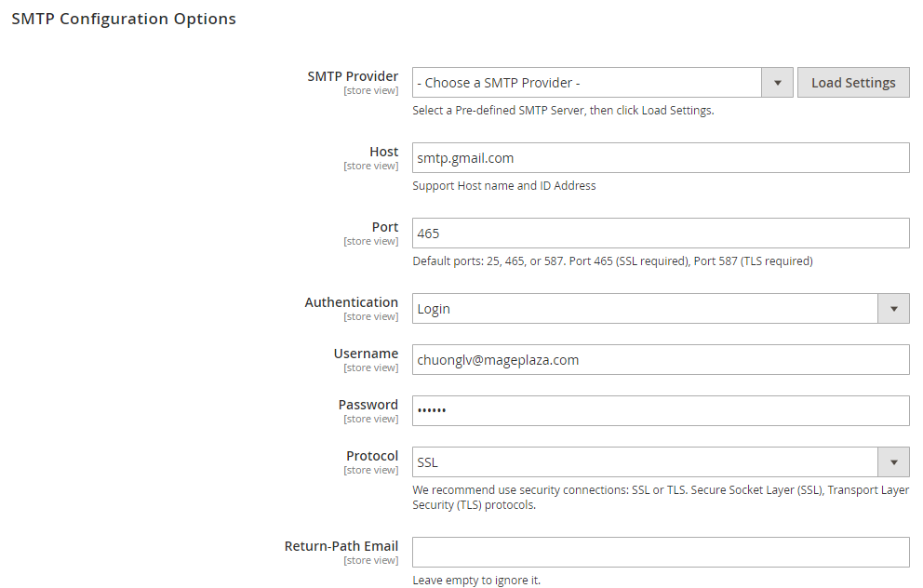Click the Protocol field label
Viewport: 923px width, 588px height.
(x=372, y=456)
